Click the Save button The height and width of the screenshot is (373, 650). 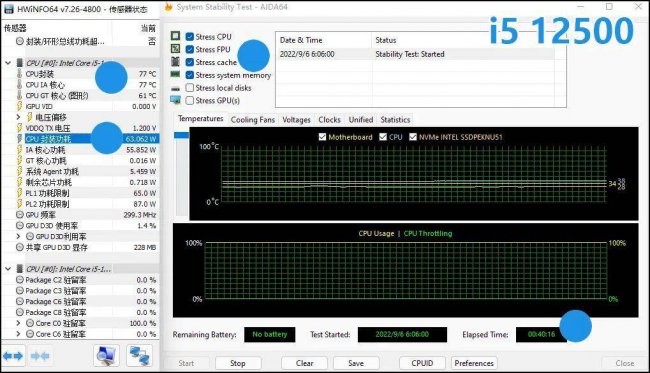356,363
